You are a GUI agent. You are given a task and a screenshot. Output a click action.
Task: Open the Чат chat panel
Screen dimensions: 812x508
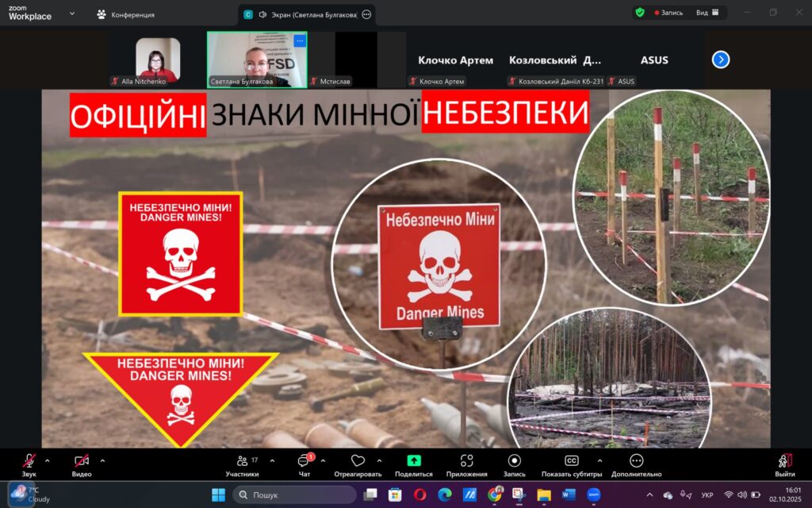click(303, 463)
